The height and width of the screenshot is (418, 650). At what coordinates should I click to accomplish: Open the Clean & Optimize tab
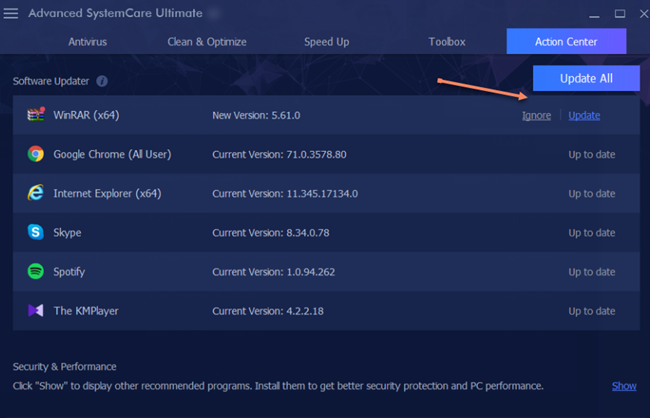pos(207,42)
